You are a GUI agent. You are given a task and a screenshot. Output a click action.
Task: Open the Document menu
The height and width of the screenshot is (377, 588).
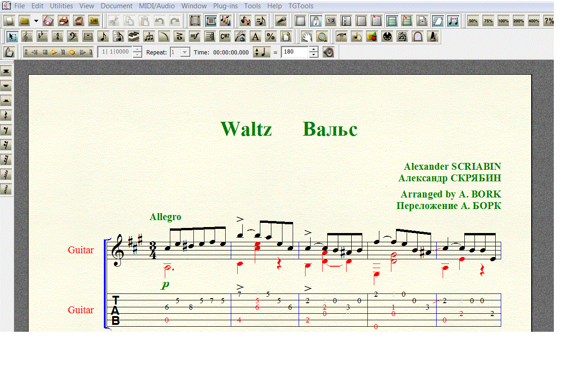116,6
